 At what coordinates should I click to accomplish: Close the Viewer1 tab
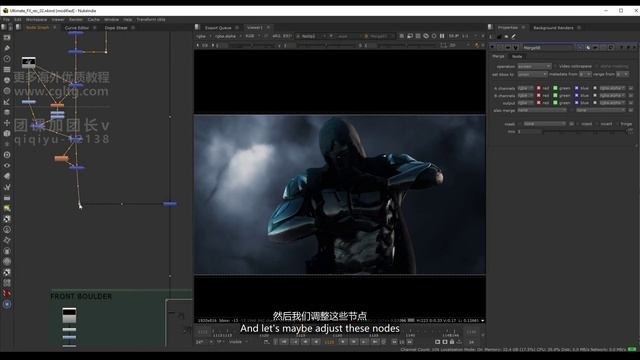pos(268,27)
